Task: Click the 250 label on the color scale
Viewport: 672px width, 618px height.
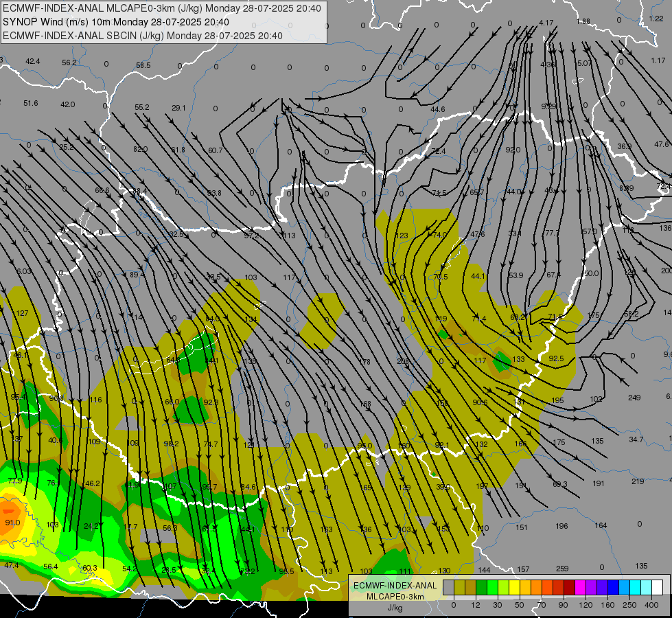Action: (x=629, y=605)
